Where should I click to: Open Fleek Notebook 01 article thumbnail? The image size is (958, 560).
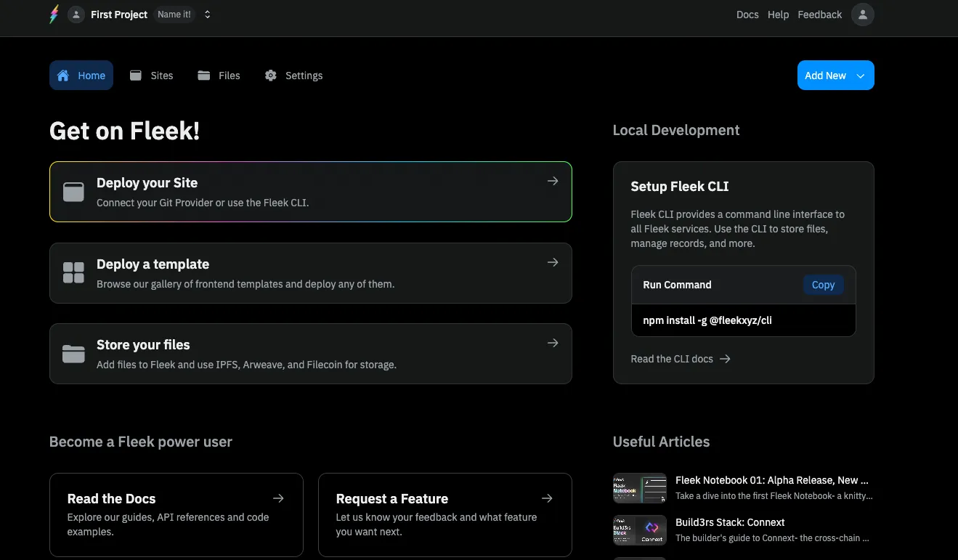point(640,488)
